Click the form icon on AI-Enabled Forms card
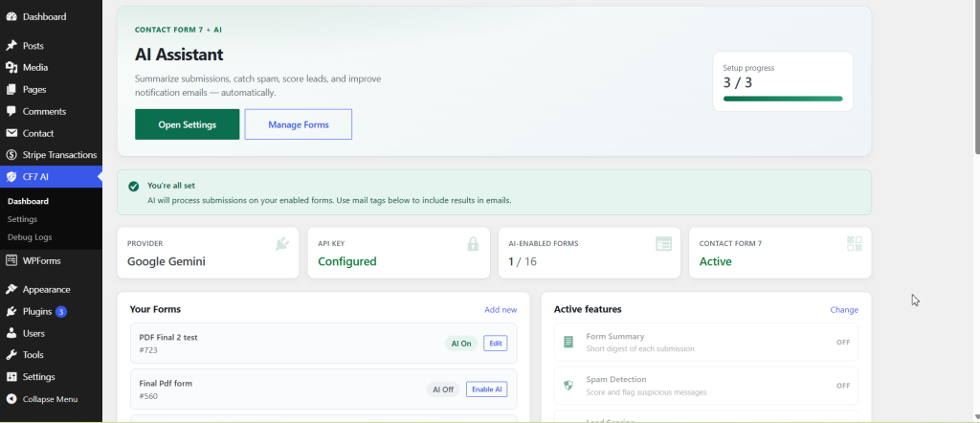 tap(664, 244)
